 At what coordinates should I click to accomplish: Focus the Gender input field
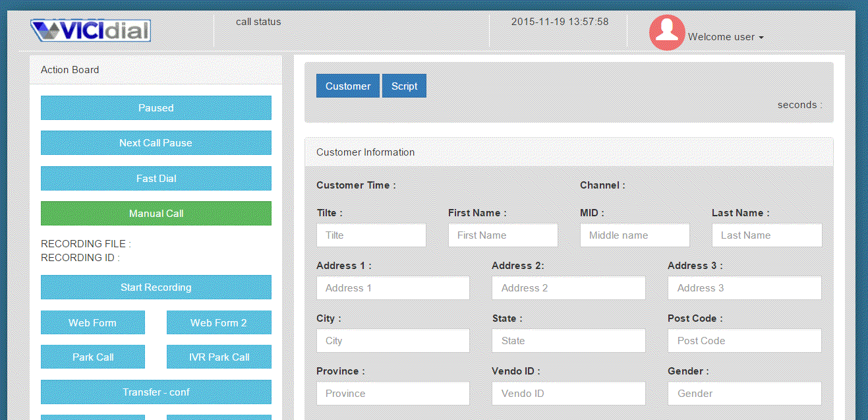744,394
